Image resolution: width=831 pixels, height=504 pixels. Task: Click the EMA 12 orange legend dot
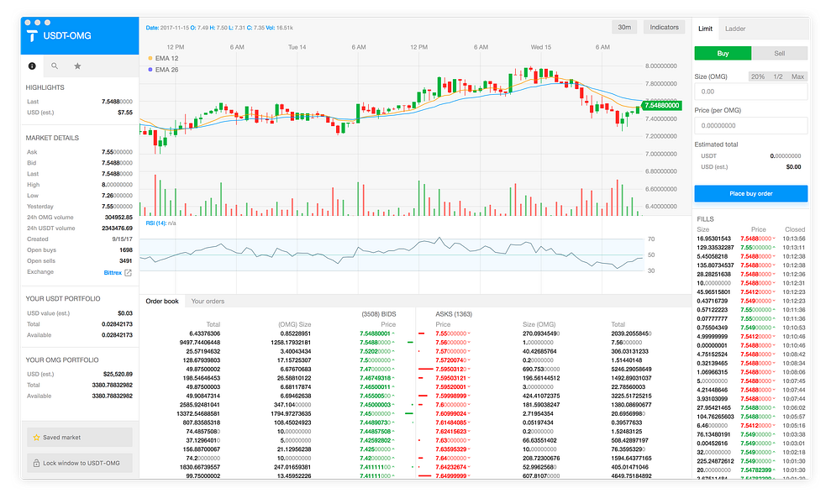tap(150, 58)
